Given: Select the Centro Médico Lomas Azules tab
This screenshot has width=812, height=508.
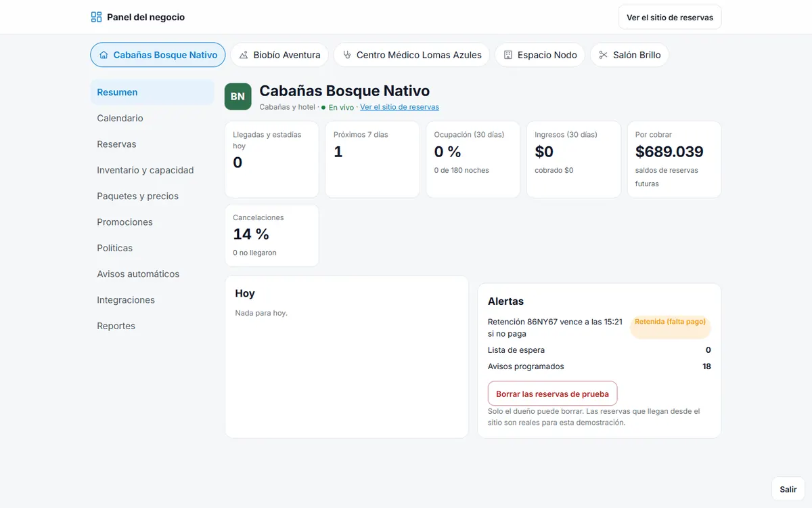Looking at the screenshot, I should click(412, 55).
